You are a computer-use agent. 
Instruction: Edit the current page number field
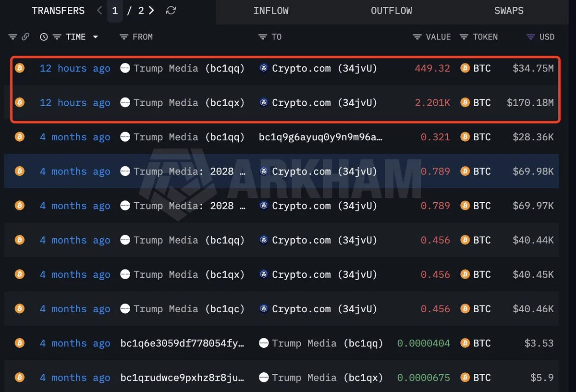(115, 11)
